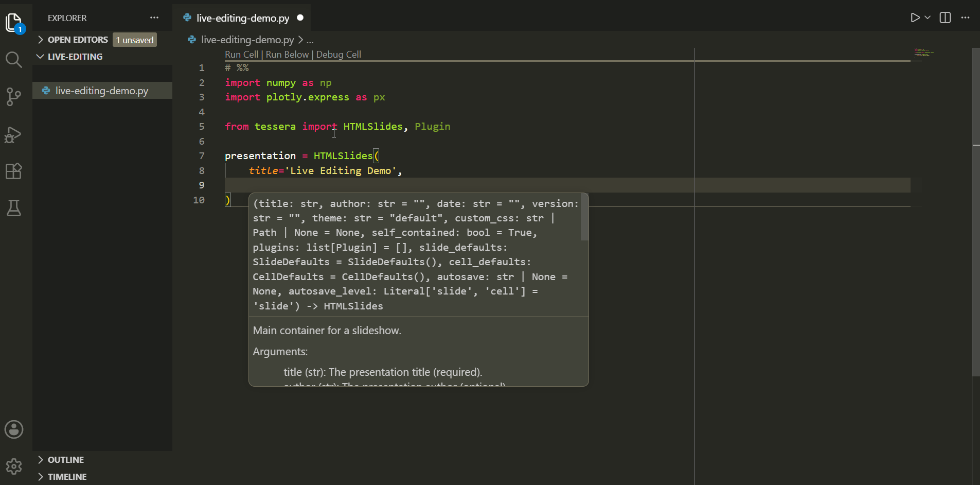Viewport: 980px width, 485px height.
Task: Open the Accounts menu
Action: point(14,429)
